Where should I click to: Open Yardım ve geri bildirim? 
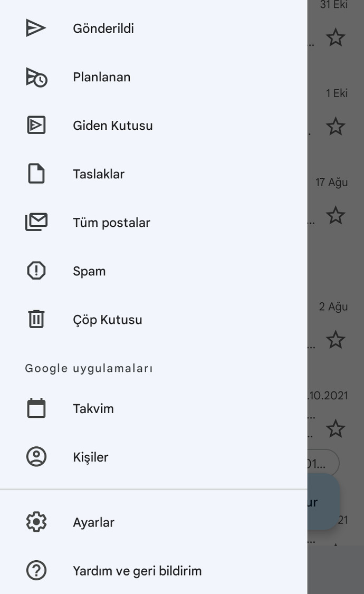point(154,570)
